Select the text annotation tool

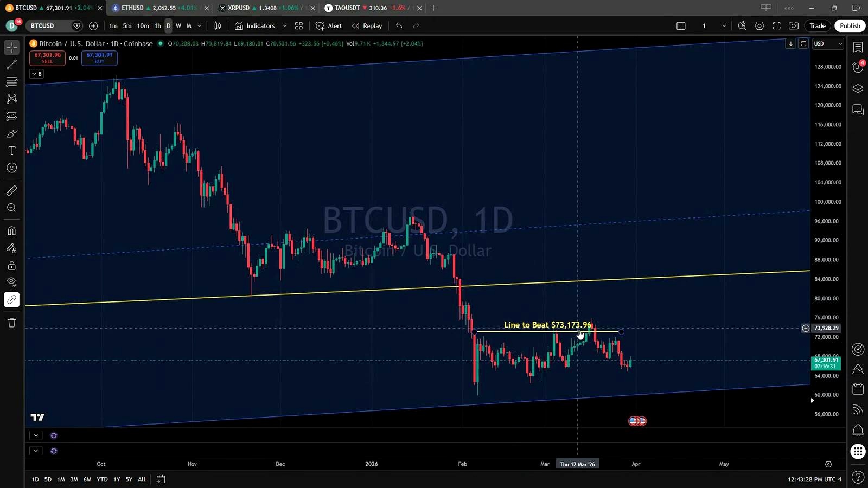[x=11, y=151]
